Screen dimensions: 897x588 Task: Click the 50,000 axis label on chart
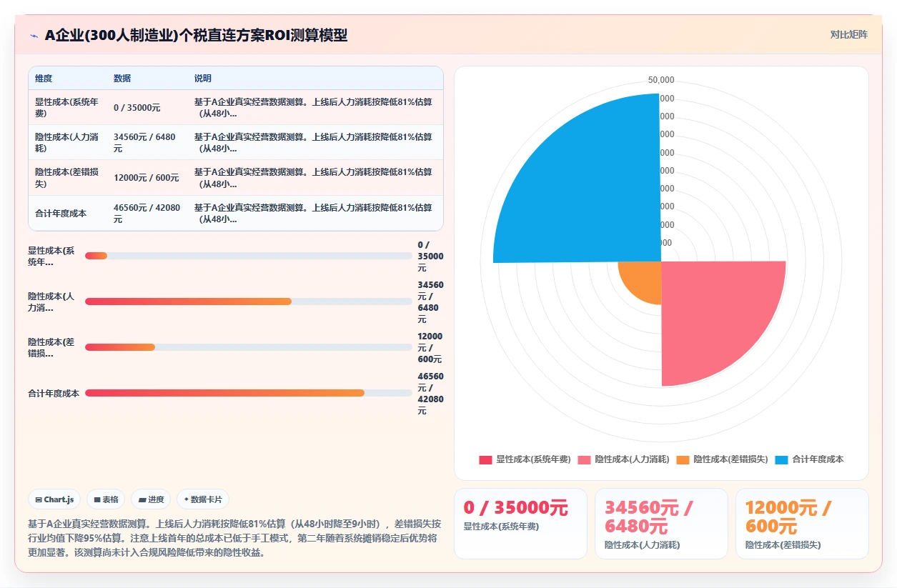pyautogui.click(x=661, y=80)
